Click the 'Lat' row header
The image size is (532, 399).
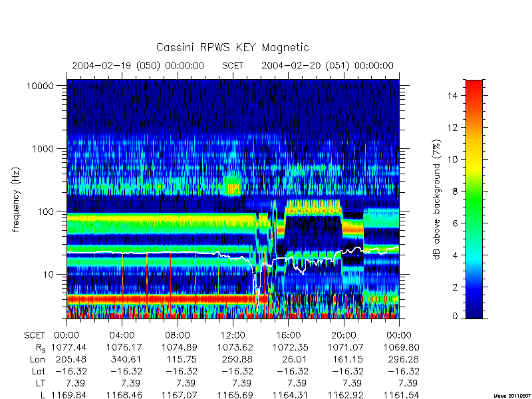(39, 371)
